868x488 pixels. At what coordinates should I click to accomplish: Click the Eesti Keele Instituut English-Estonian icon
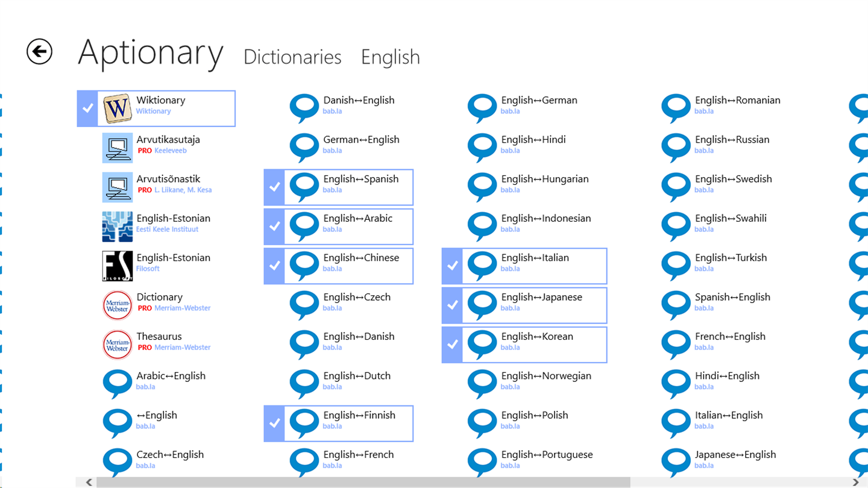pos(118,227)
